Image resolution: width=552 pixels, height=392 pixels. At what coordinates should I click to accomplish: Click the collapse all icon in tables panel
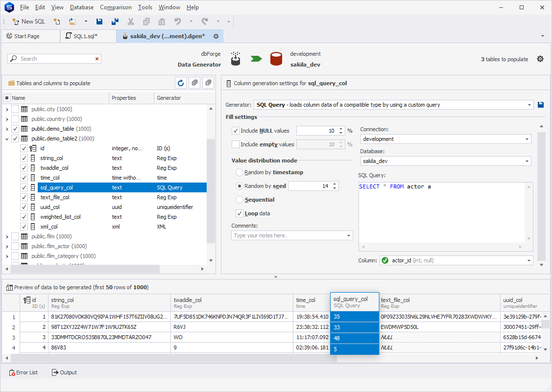click(x=208, y=83)
